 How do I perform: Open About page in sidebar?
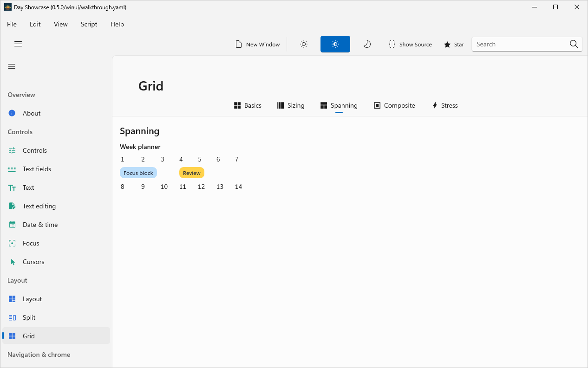(x=56, y=113)
